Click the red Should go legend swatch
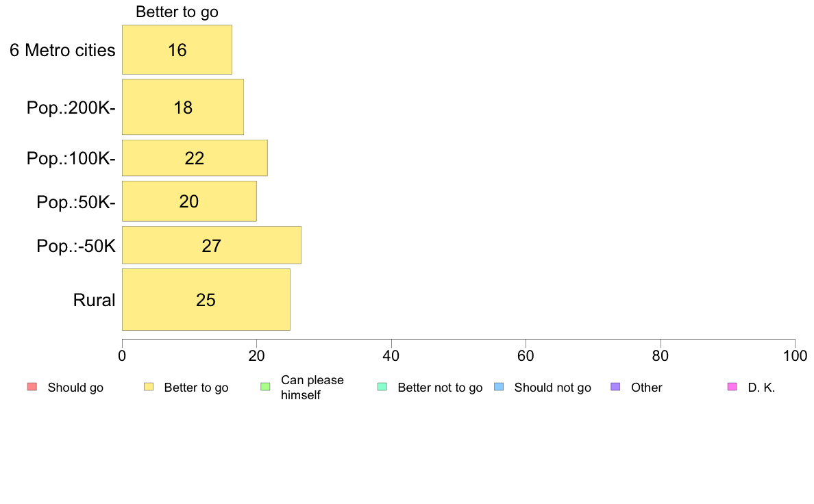The width and height of the screenshot is (814, 504). 32,387
